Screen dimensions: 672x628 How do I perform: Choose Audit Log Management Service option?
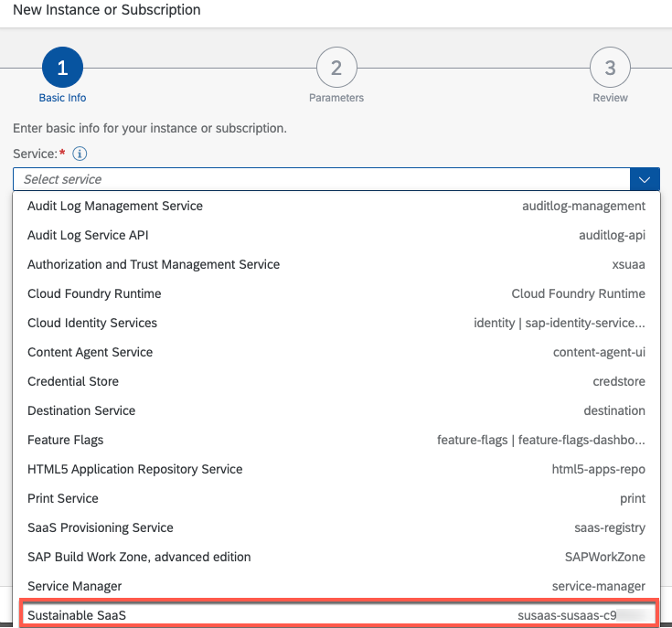coord(336,206)
